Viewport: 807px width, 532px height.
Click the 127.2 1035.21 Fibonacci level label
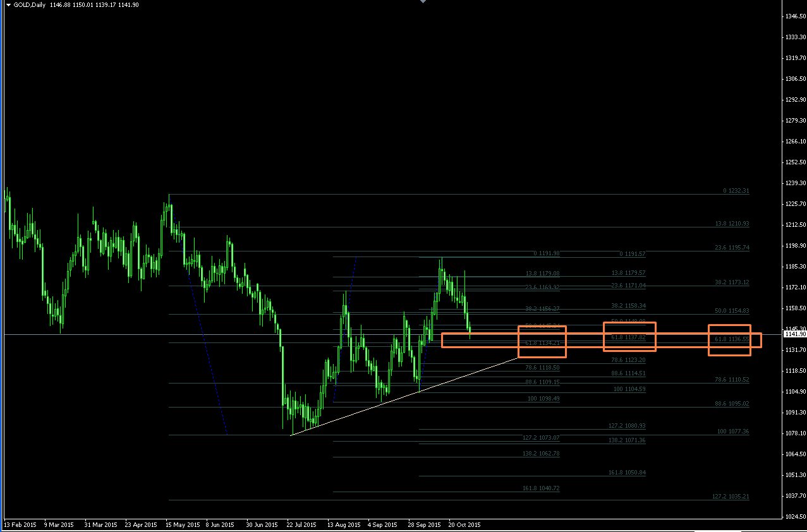pos(731,497)
